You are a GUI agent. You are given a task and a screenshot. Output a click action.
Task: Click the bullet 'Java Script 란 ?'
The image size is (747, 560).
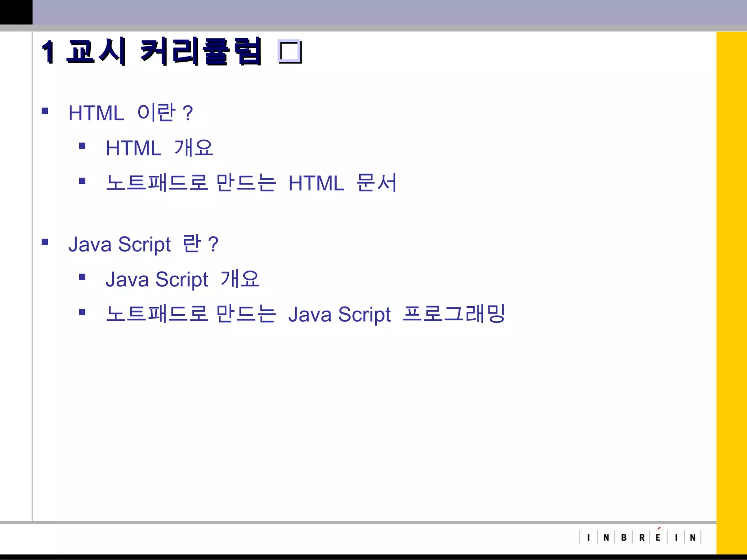point(143,244)
